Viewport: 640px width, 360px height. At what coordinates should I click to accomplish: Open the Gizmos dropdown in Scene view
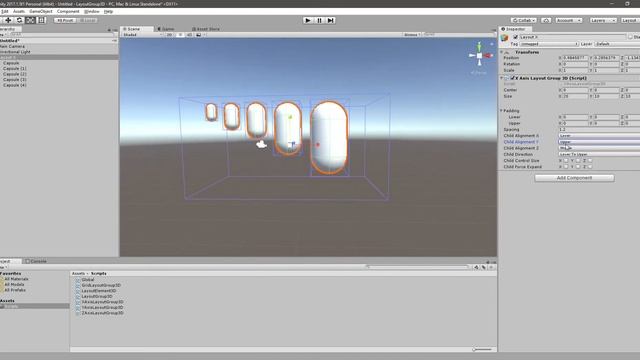click(412, 35)
